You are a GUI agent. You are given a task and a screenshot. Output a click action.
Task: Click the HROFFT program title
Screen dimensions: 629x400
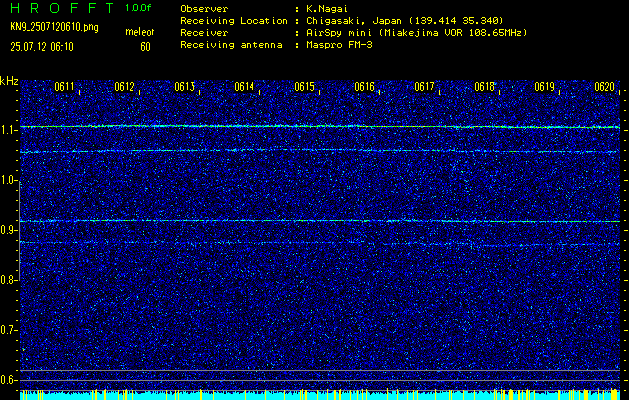pyautogui.click(x=63, y=8)
